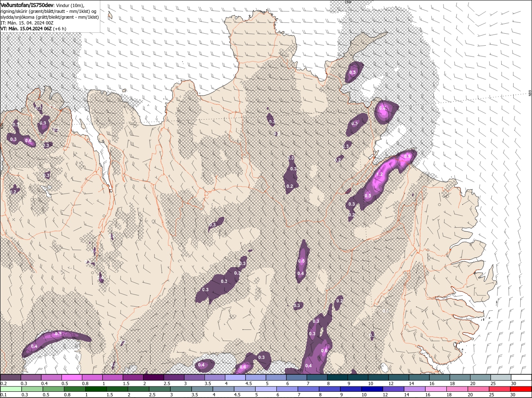Click the 2.5 label in upper legend
Screen dimensions: 532x398
[x=166, y=383]
